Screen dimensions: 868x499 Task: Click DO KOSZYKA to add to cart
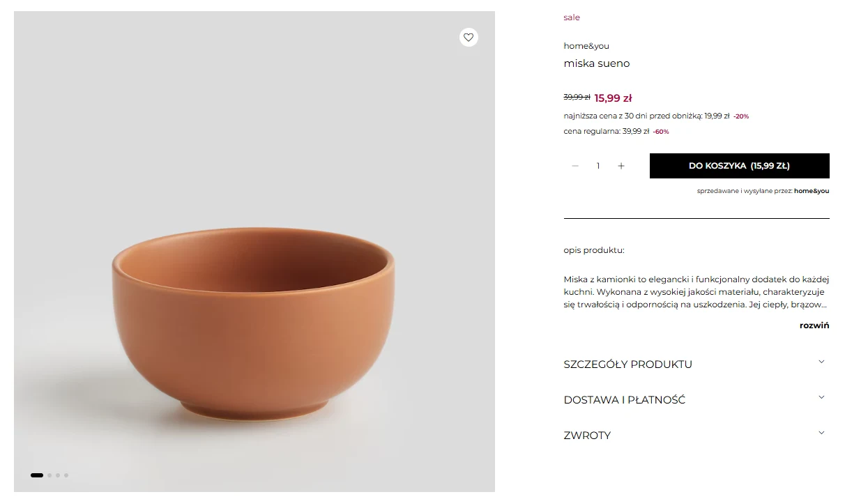tap(739, 166)
